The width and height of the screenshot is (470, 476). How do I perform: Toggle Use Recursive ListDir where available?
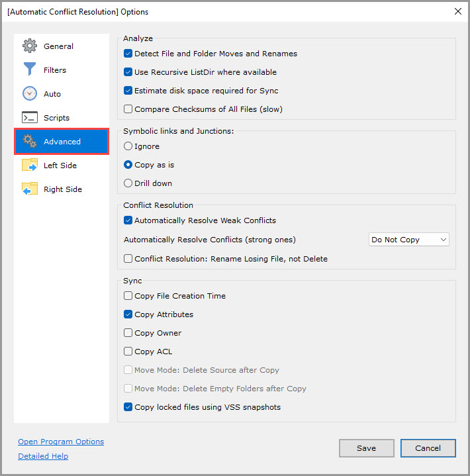(x=128, y=72)
